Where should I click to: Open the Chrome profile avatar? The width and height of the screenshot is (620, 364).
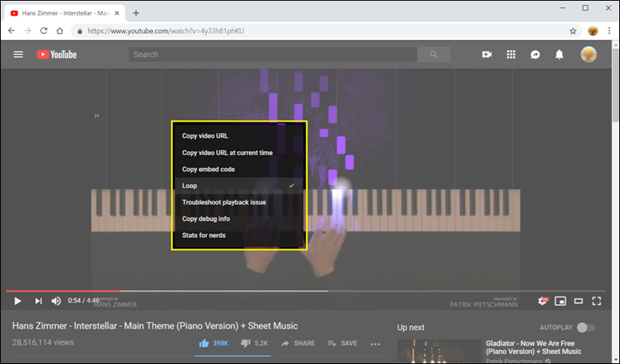click(x=593, y=31)
